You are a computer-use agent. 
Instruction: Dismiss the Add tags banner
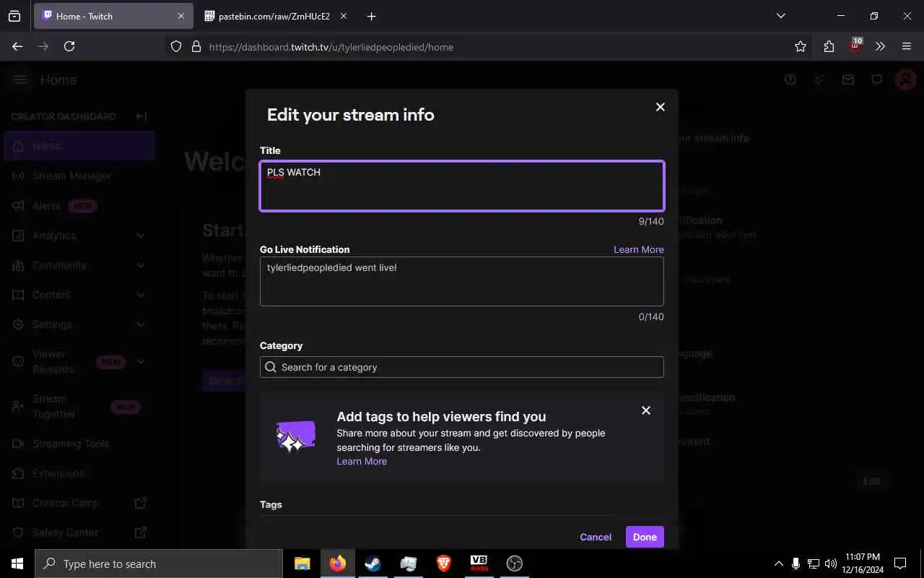point(646,410)
